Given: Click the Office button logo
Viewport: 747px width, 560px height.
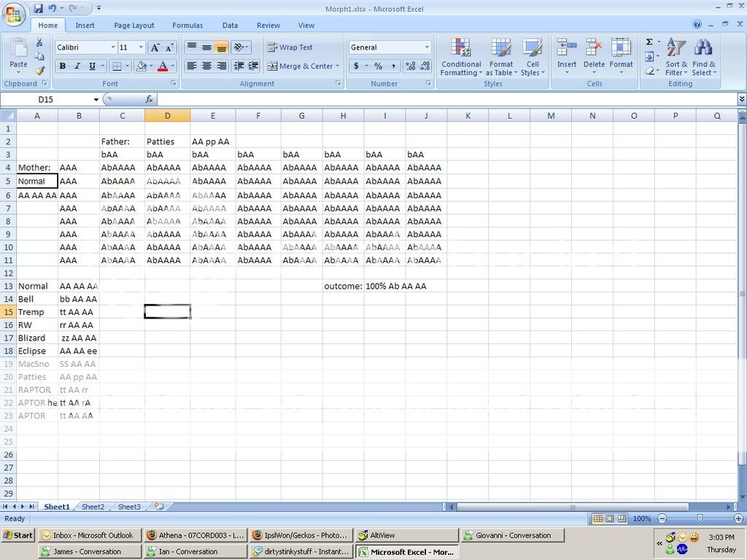Looking at the screenshot, I should pyautogui.click(x=14, y=14).
